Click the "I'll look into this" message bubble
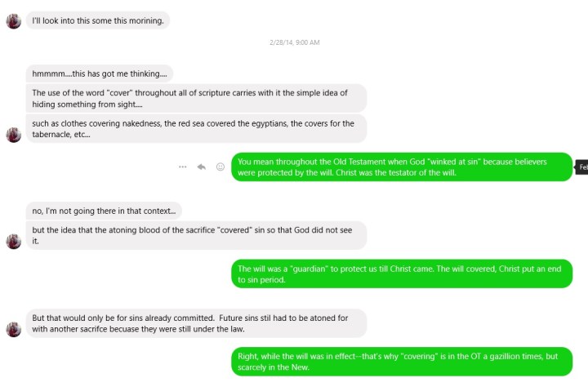This screenshot has width=588, height=387. (x=98, y=20)
